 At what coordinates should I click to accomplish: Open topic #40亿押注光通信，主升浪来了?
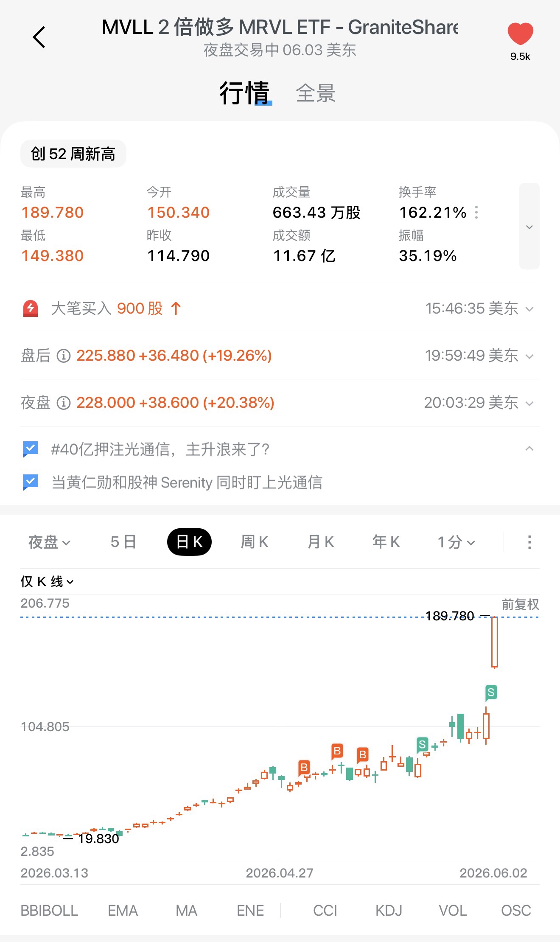pos(160,449)
